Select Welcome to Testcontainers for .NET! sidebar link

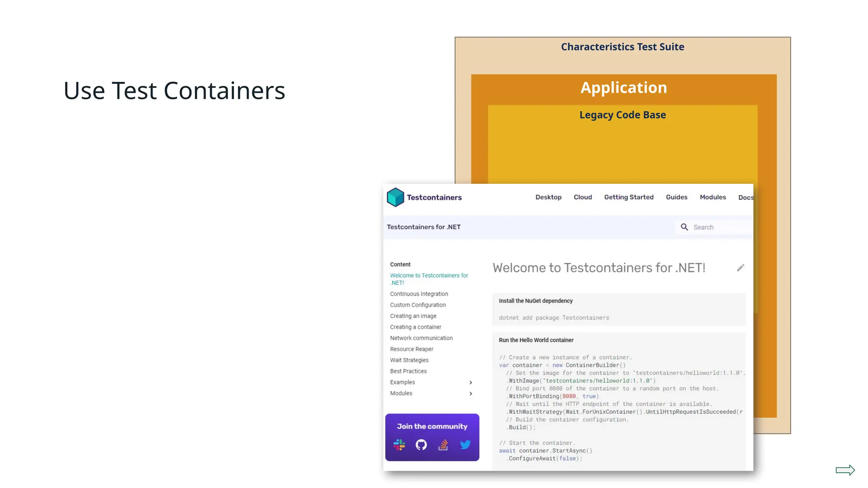tap(429, 279)
